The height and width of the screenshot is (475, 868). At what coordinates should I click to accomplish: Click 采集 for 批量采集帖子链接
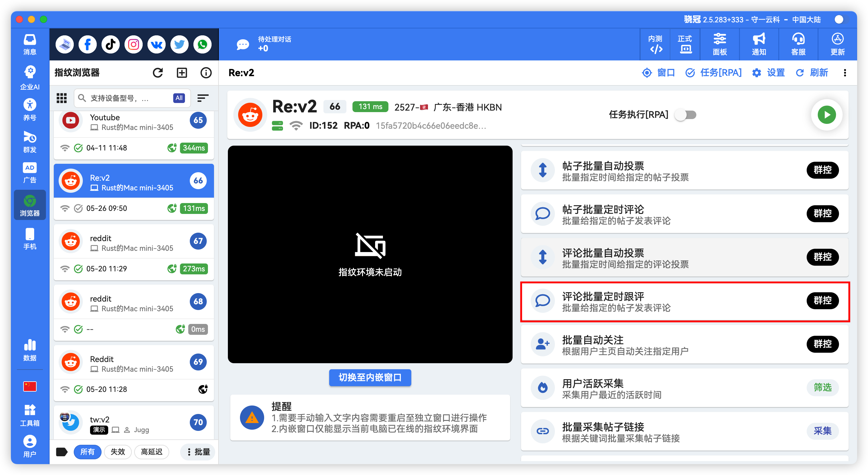822,431
